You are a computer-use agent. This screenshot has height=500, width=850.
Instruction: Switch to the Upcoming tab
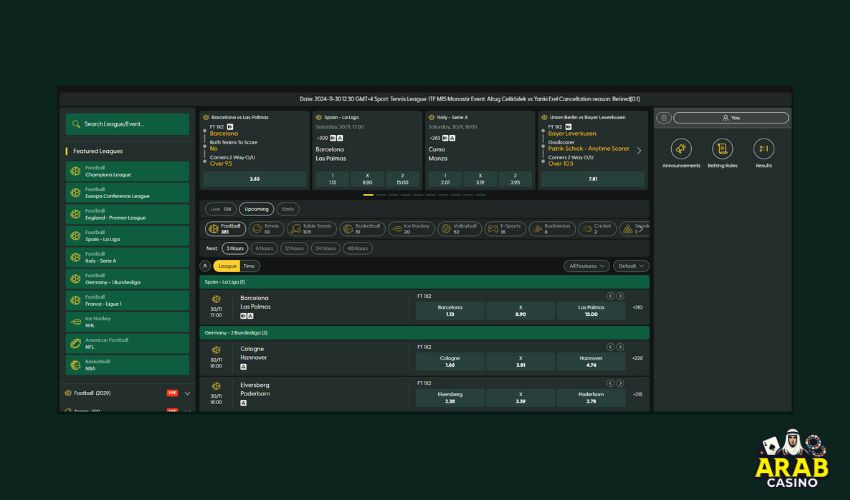pos(256,209)
